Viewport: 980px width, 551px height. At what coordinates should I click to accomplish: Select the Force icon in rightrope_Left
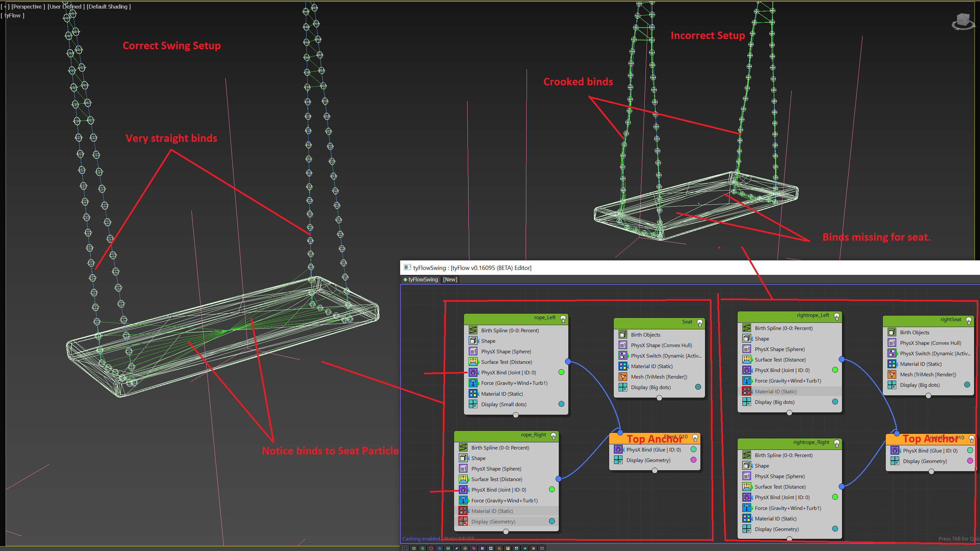tap(746, 381)
